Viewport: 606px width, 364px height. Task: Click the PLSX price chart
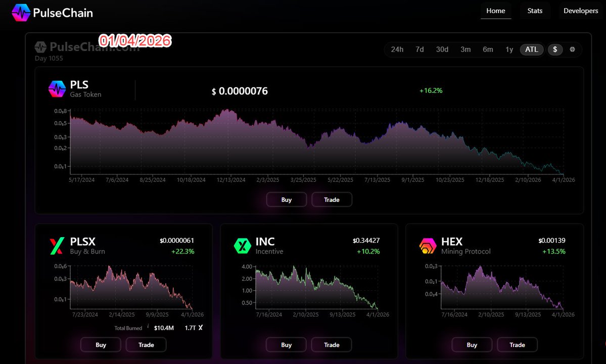click(131, 287)
